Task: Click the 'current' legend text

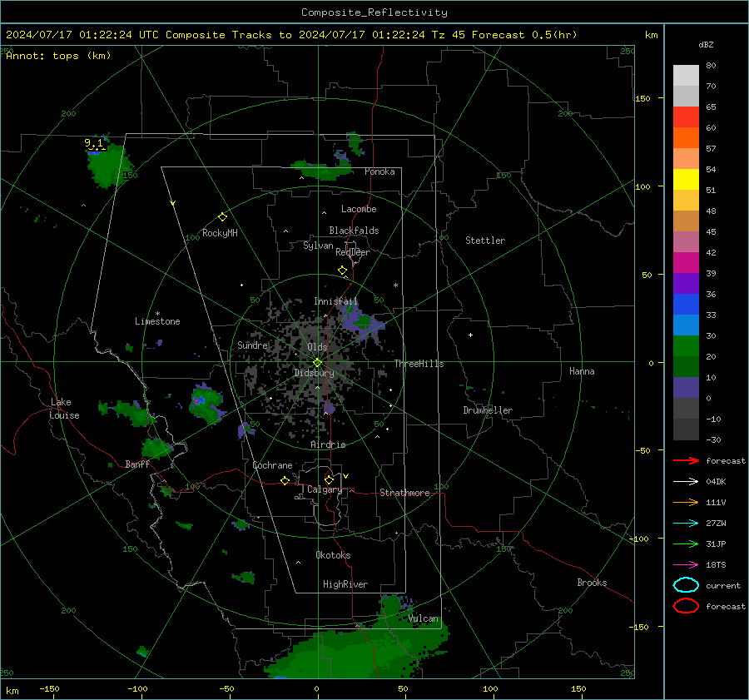Action: (x=723, y=586)
